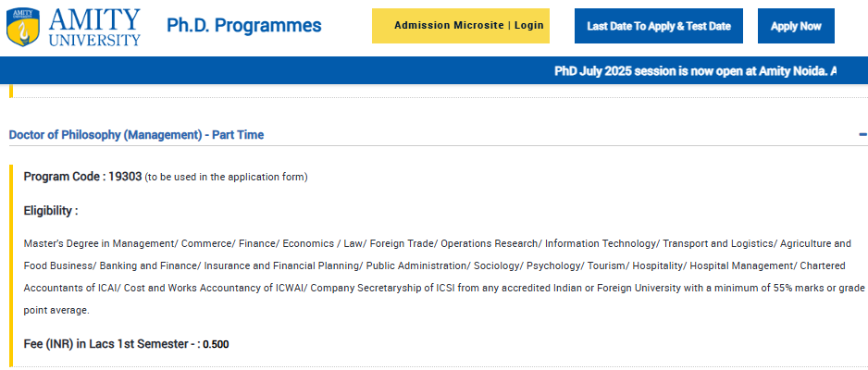Click Program Code : 19303 text

tap(82, 176)
